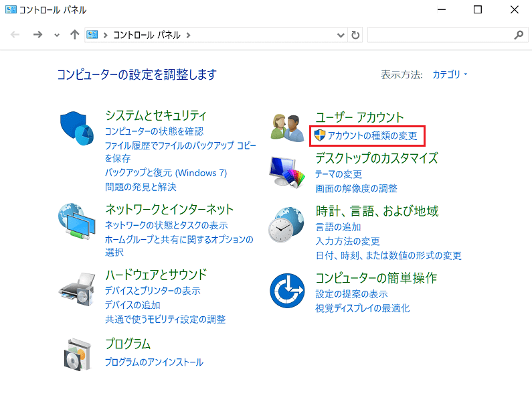Screen dimensions: 532x404
Task: Click アカウントの種類の変更 link
Action: click(372, 135)
